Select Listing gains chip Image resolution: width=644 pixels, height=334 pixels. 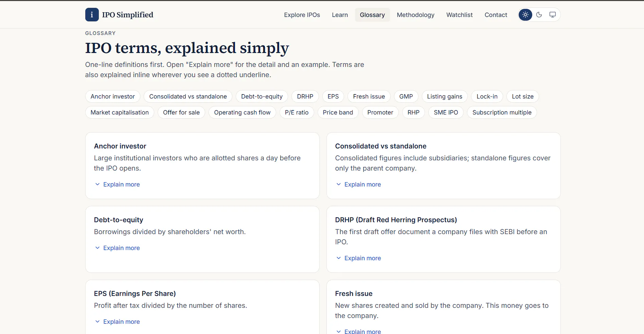point(445,96)
